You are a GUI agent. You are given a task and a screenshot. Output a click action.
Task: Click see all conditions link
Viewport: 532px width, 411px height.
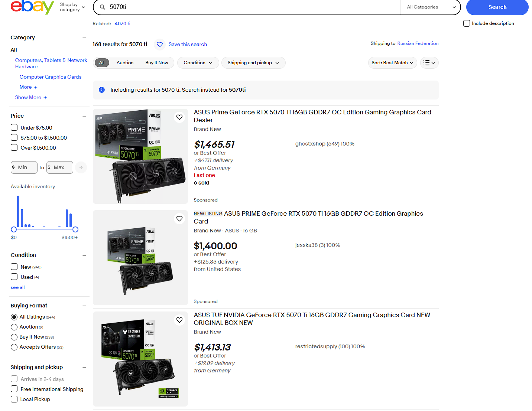[x=17, y=287]
